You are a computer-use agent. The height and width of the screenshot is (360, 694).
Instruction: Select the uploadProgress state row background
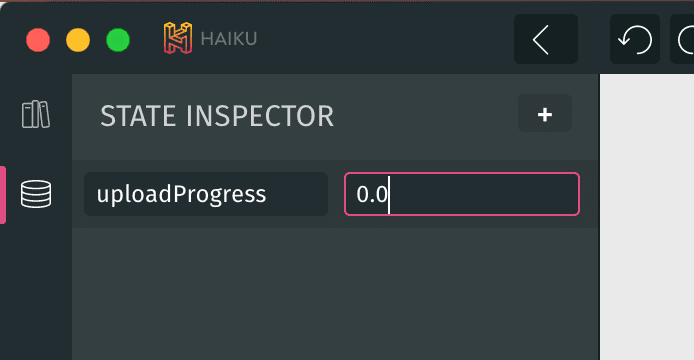pos(336,194)
